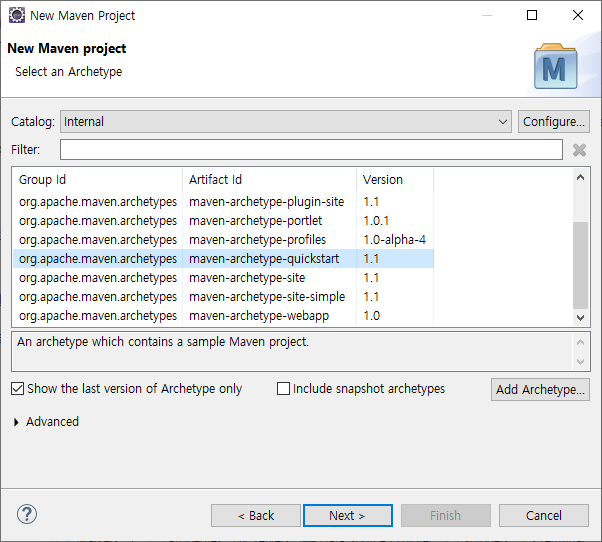The width and height of the screenshot is (602, 542).
Task: Click version 1.0-alpha-4 cell
Action: click(x=394, y=240)
